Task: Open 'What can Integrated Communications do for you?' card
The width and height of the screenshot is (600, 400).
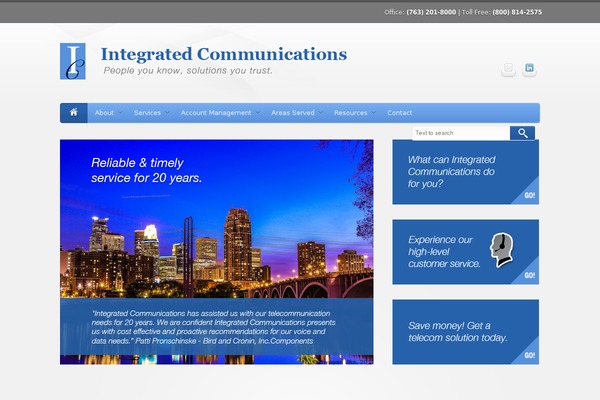Action: [x=466, y=172]
